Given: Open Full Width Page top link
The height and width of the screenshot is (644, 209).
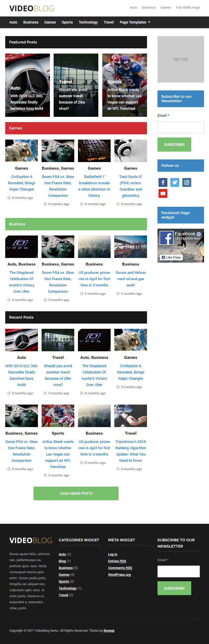Looking at the screenshot, I should pos(188,7).
